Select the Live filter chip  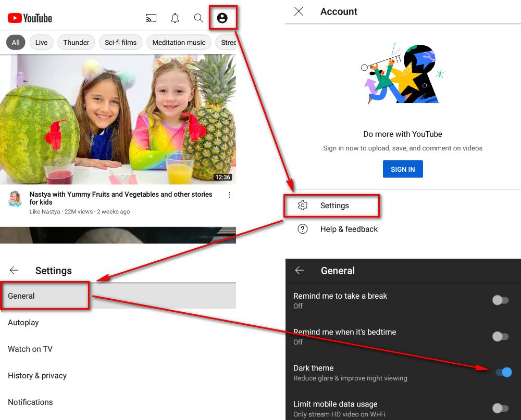pos(41,43)
